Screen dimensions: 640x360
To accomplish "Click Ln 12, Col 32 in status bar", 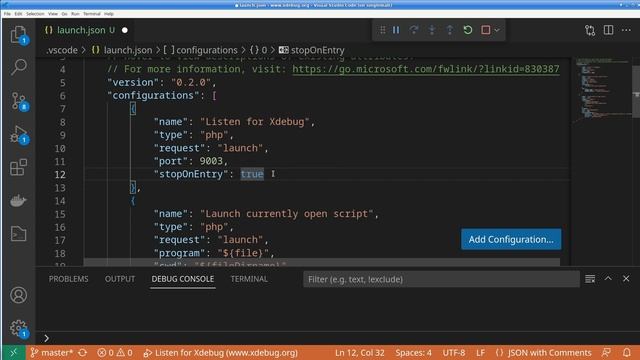I will point(360,353).
